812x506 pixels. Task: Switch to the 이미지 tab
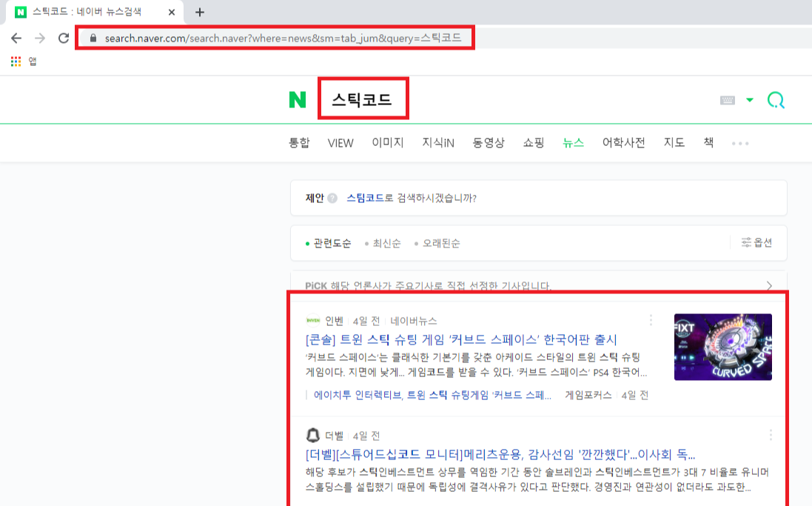[x=387, y=142]
